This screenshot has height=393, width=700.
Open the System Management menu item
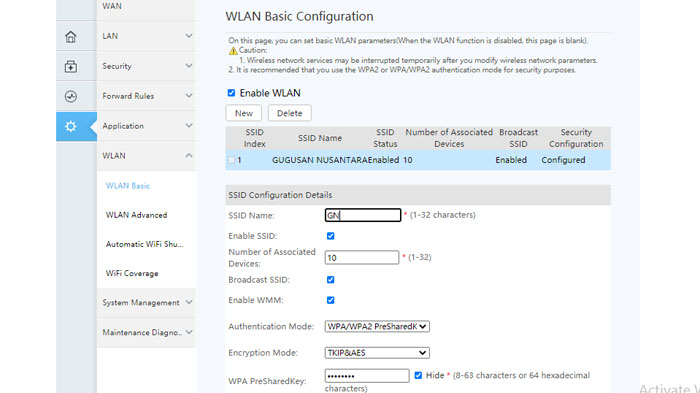coord(141,303)
